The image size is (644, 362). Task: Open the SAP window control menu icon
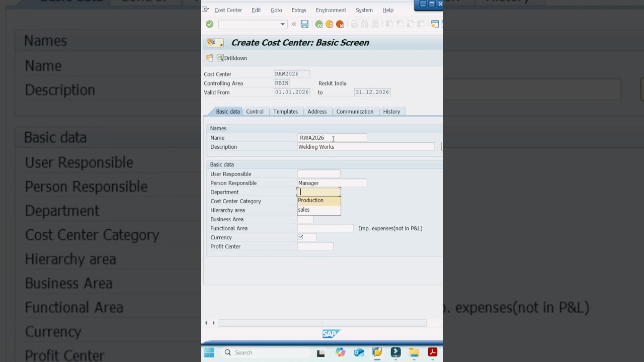205,10
